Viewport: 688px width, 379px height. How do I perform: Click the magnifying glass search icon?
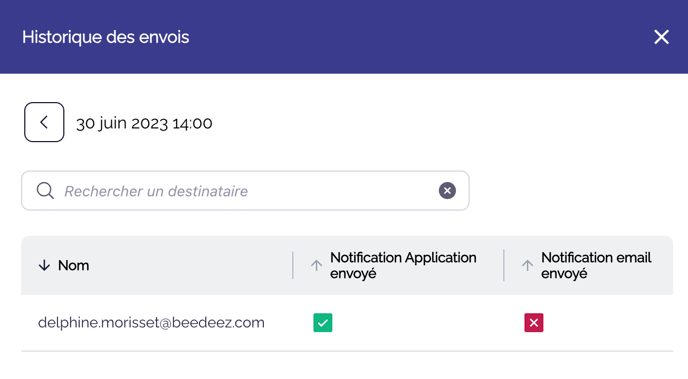click(x=45, y=191)
